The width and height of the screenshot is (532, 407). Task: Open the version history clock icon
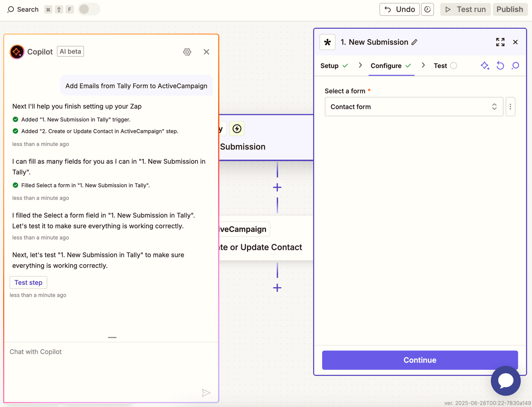(x=428, y=9)
